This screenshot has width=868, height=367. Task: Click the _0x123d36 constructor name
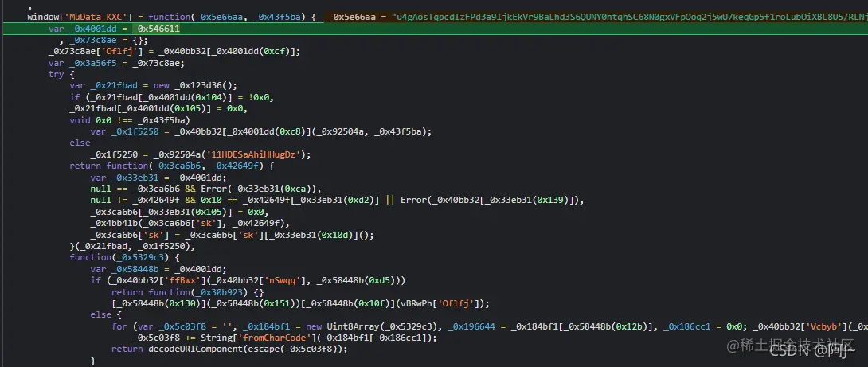coord(200,86)
